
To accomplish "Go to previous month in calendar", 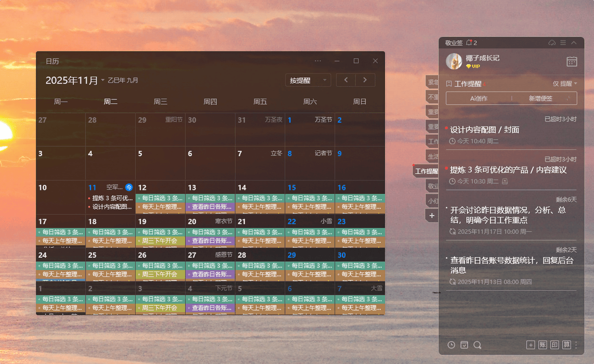I will tap(346, 80).
